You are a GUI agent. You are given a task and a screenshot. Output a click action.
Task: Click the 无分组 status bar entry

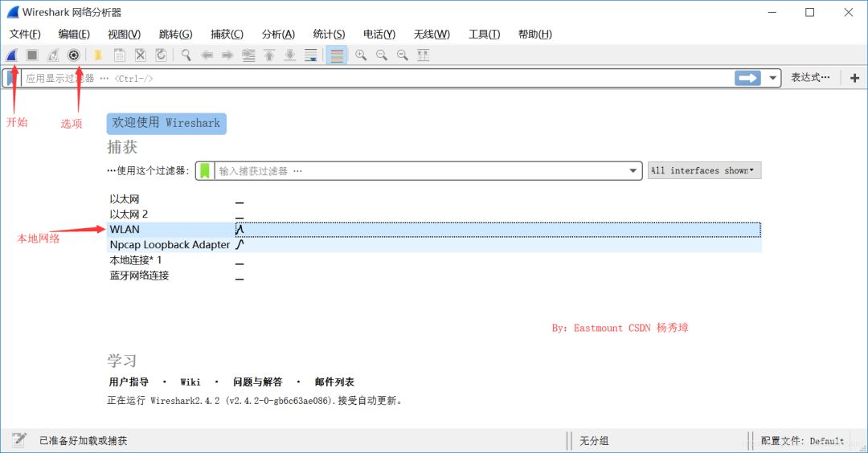pyautogui.click(x=594, y=441)
